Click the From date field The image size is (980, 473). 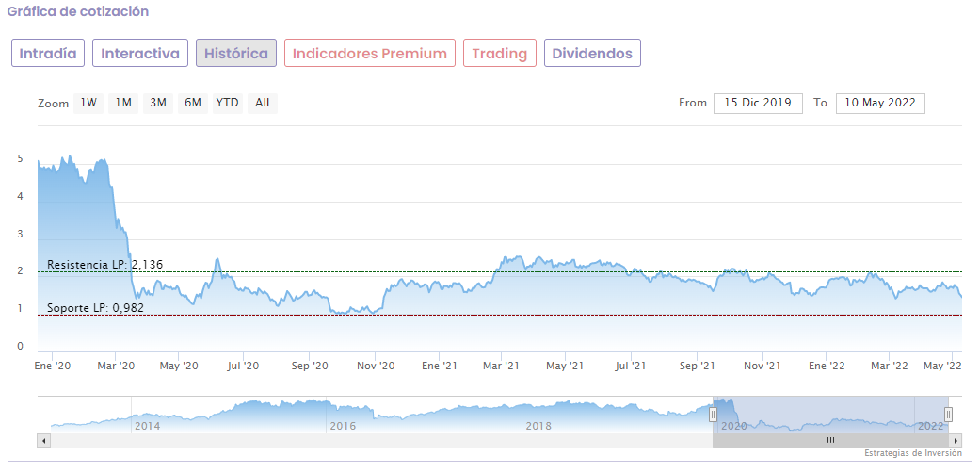pos(758,103)
